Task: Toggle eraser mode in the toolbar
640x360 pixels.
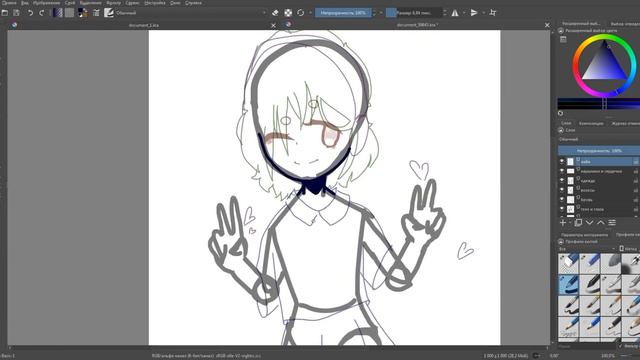Action: pos(275,13)
